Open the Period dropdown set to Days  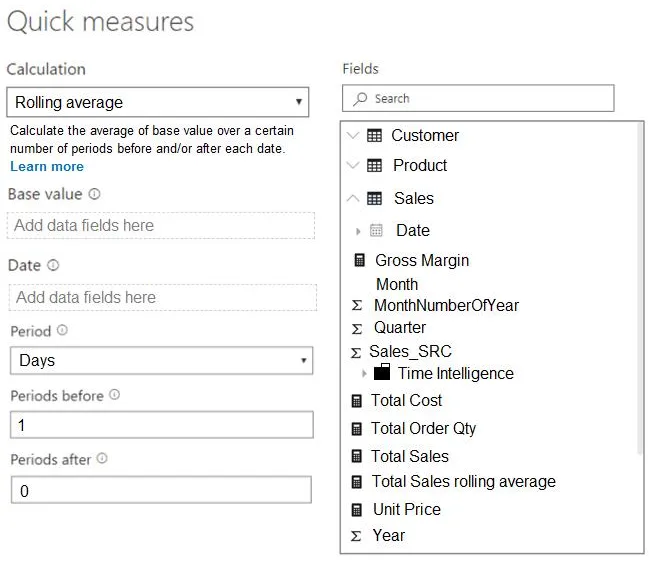[160, 360]
